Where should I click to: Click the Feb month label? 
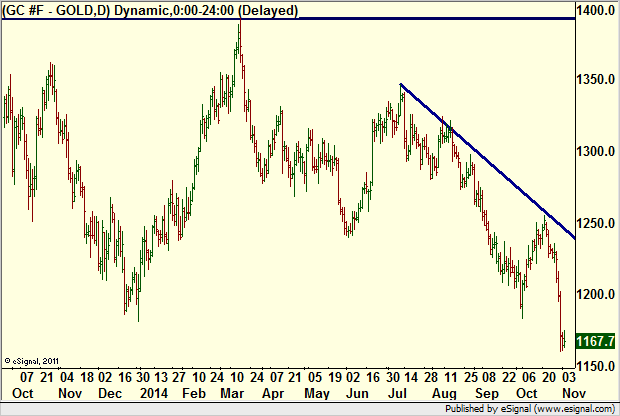pyautogui.click(x=194, y=393)
